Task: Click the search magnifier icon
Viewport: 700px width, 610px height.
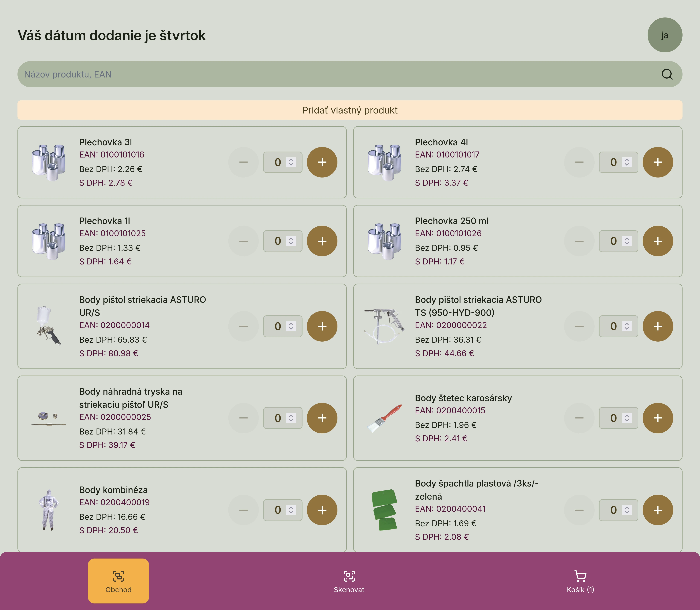Action: (x=667, y=74)
